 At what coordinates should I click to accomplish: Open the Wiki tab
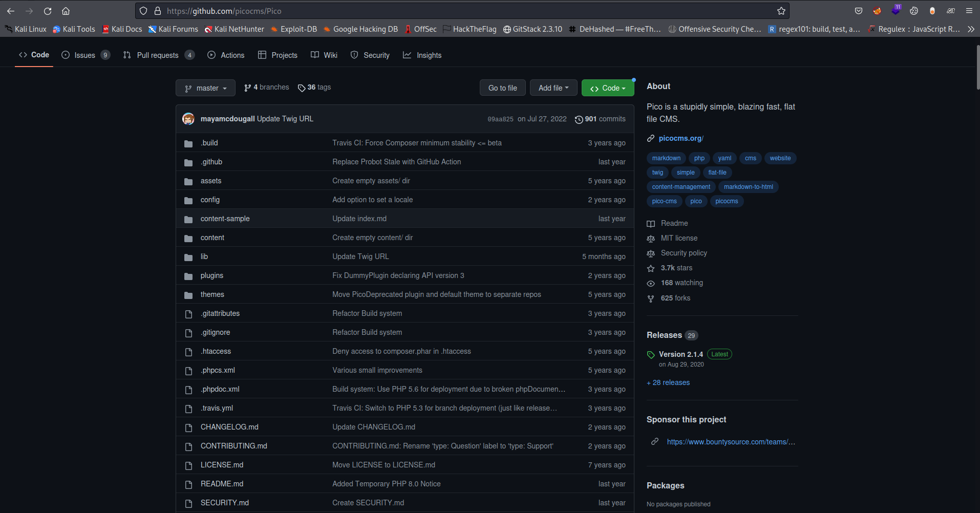(x=324, y=55)
